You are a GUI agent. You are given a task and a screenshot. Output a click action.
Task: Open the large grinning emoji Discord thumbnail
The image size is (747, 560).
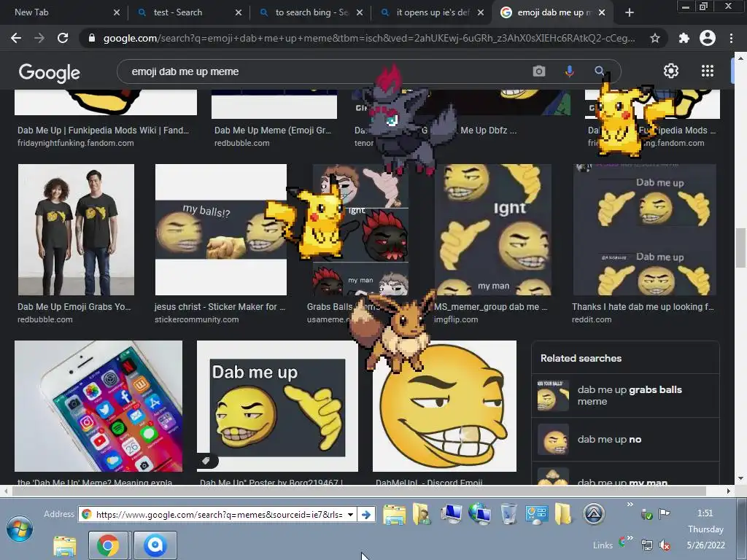[x=444, y=405]
